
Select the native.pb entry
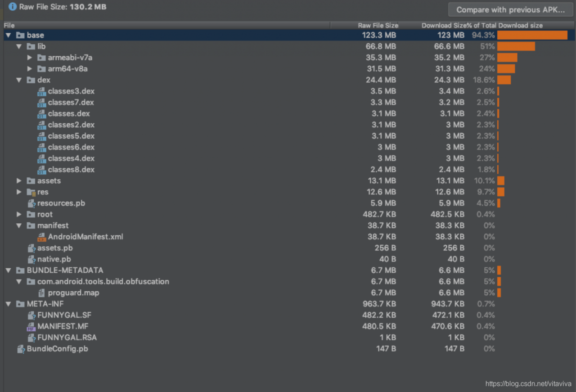(x=54, y=259)
